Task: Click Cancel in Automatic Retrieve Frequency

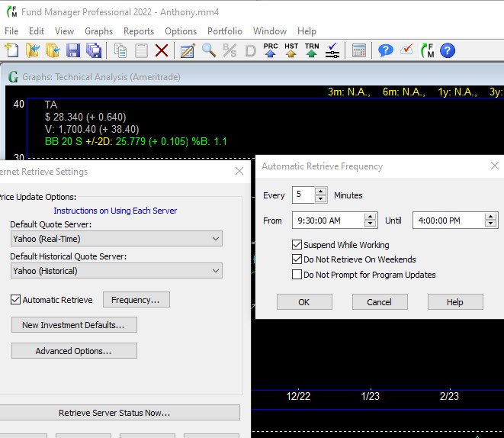Action: coord(380,302)
